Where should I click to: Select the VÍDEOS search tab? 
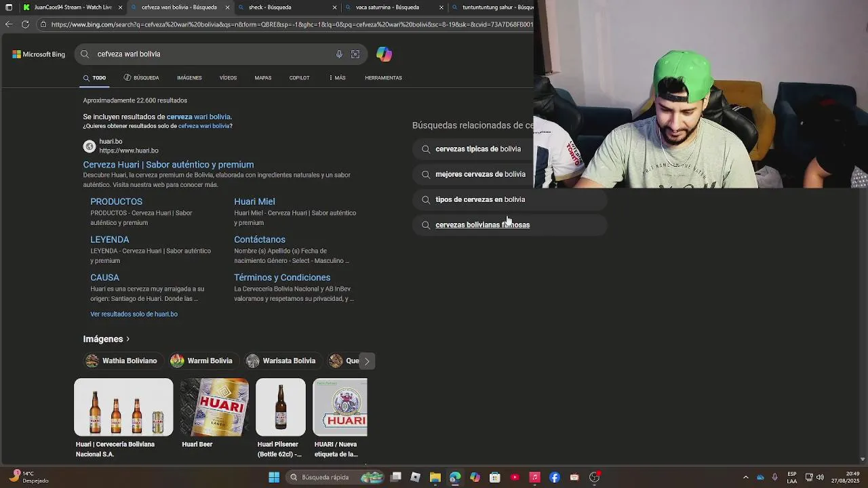[x=228, y=78]
